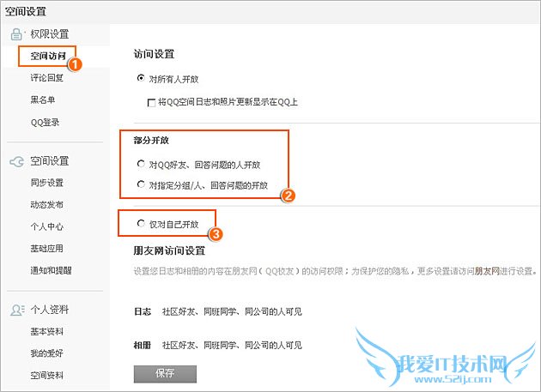
Task: Click the 保存 button
Action: 165,374
